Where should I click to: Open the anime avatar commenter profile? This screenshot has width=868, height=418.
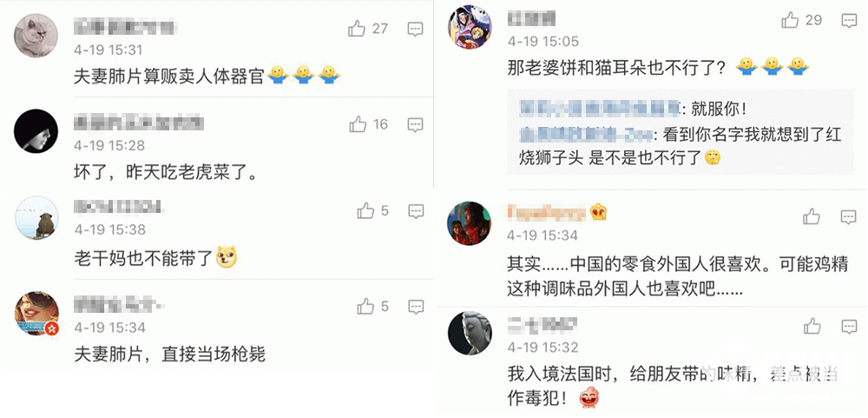pyautogui.click(x=470, y=27)
